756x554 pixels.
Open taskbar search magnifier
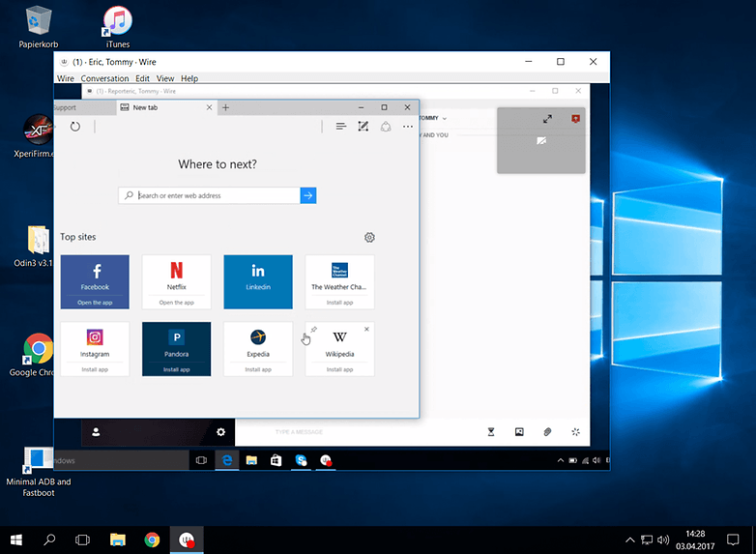[49, 540]
